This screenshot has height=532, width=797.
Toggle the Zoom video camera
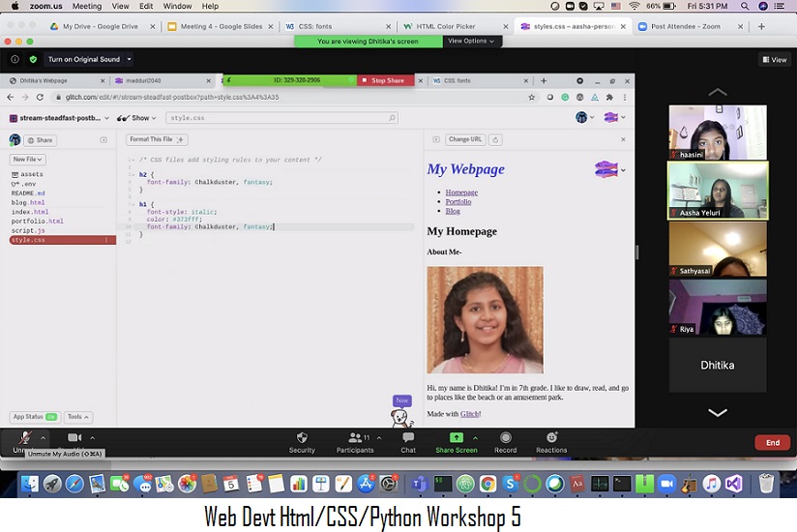74,438
